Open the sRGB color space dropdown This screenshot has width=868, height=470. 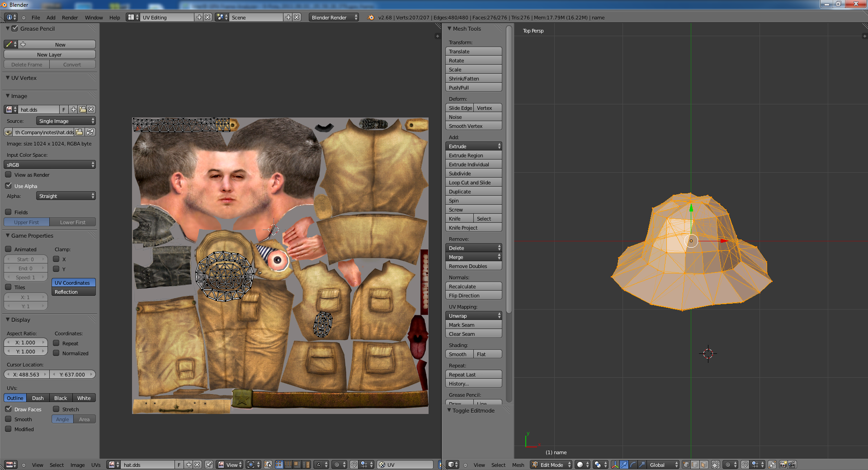50,164
